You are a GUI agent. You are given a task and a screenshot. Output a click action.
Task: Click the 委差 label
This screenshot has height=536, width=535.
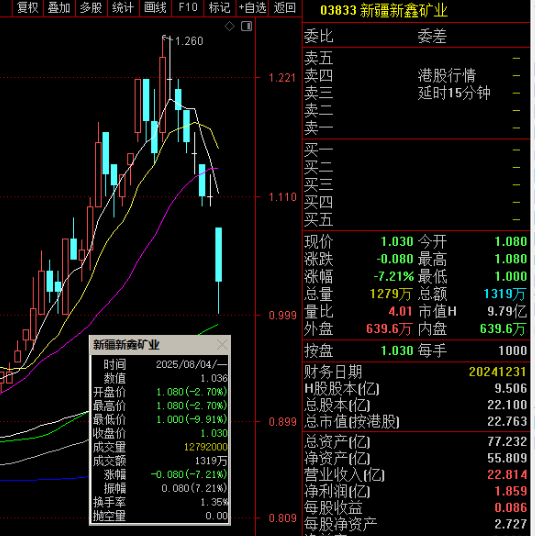(432, 36)
